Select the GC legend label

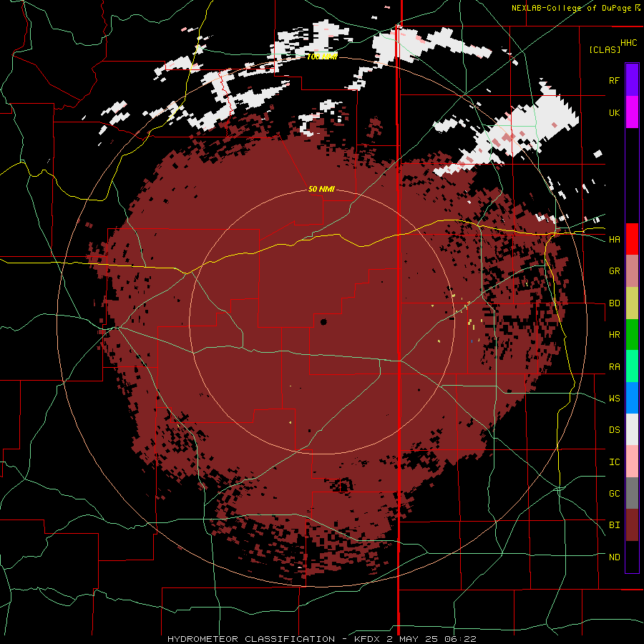[614, 494]
